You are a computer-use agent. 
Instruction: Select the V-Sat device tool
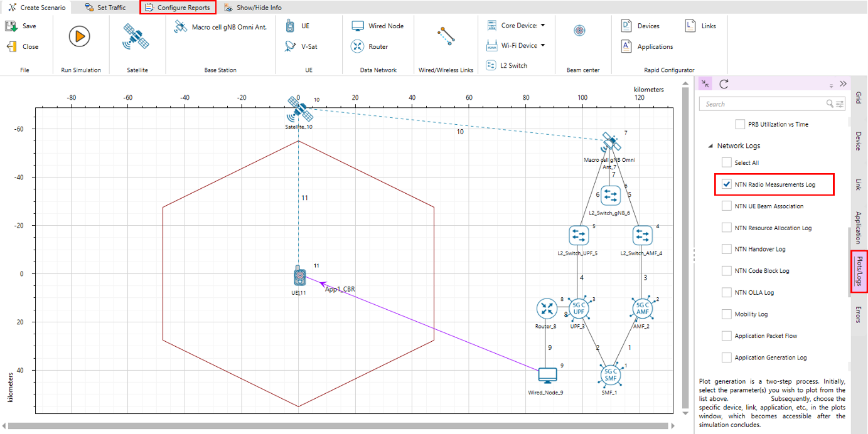coord(301,46)
